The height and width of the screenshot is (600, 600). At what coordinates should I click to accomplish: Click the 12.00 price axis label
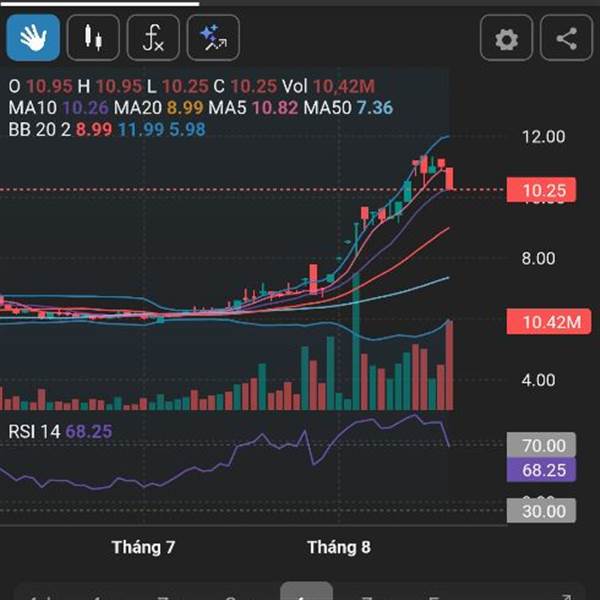tap(543, 137)
